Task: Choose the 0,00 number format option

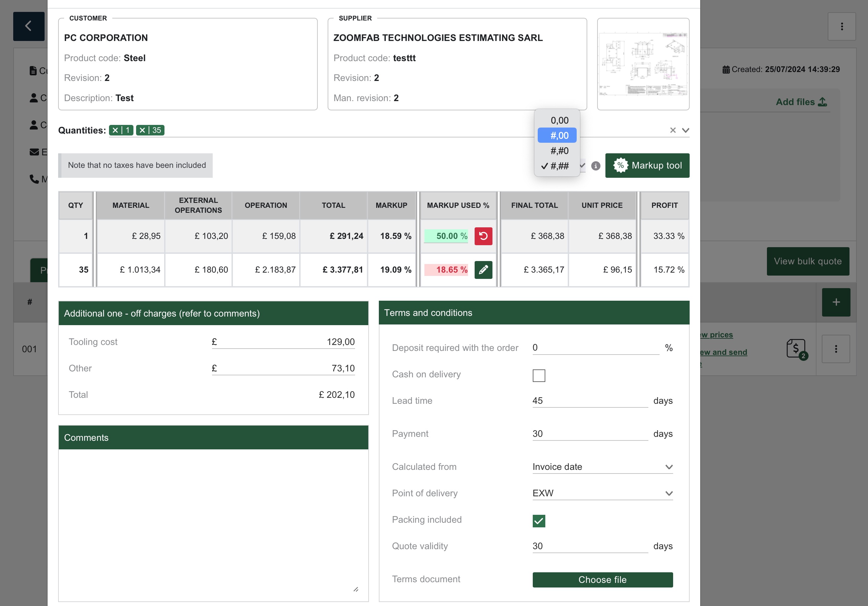Action: click(559, 120)
